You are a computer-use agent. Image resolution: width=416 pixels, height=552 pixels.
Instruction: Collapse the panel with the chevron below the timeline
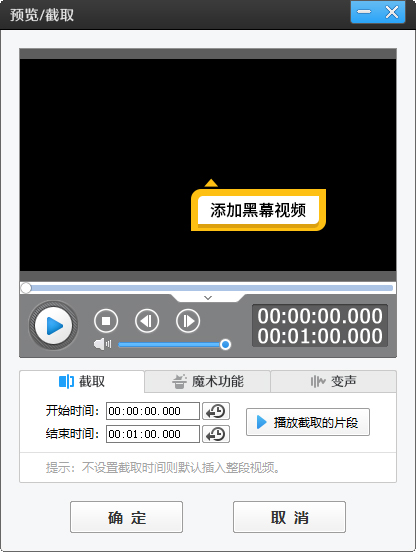click(x=208, y=298)
